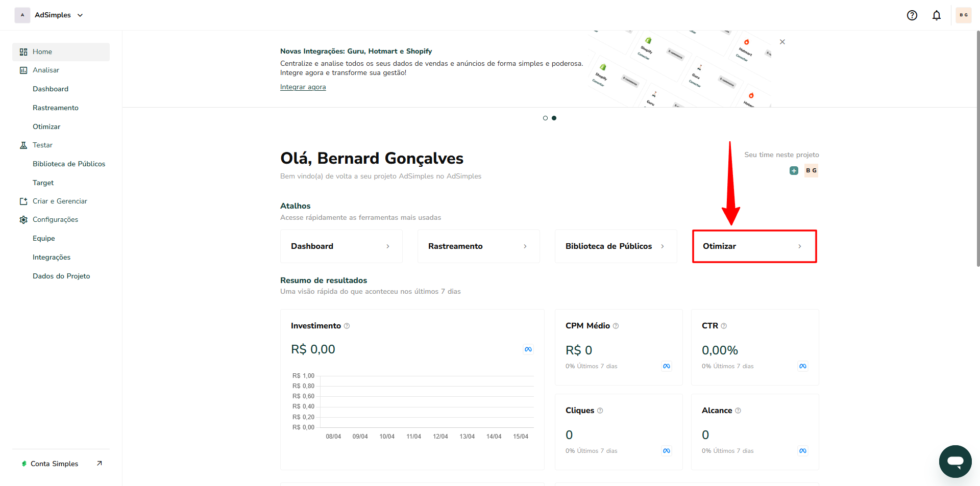Screen dimensions: 980x486
Task: Click the BG team member avatar
Action: (x=812, y=170)
